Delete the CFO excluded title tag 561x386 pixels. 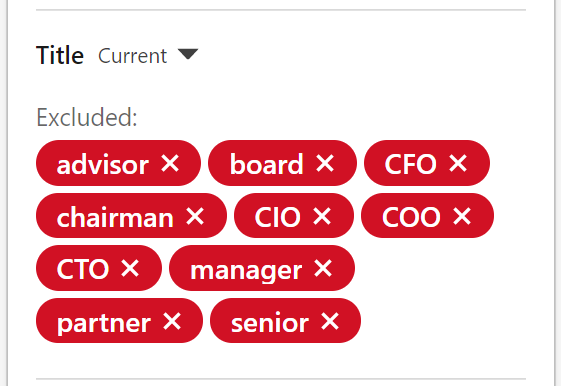[x=458, y=163]
